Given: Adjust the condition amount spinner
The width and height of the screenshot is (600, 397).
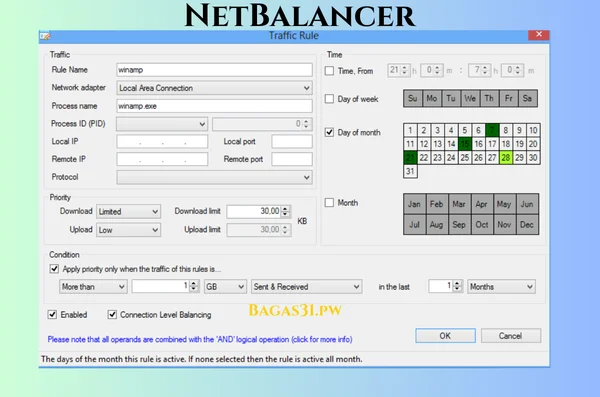Looking at the screenshot, I should 194,286.
